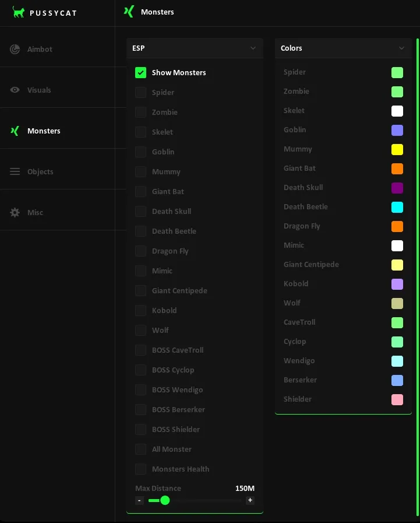420x523 pixels.
Task: Collapse the Colors panel chevron
Action: click(x=401, y=48)
